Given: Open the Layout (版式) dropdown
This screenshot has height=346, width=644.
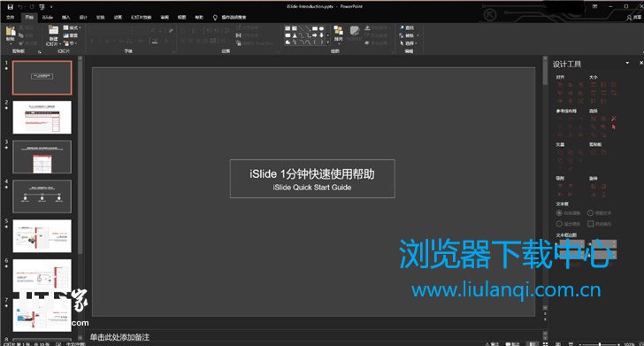Looking at the screenshot, I should [73, 27].
